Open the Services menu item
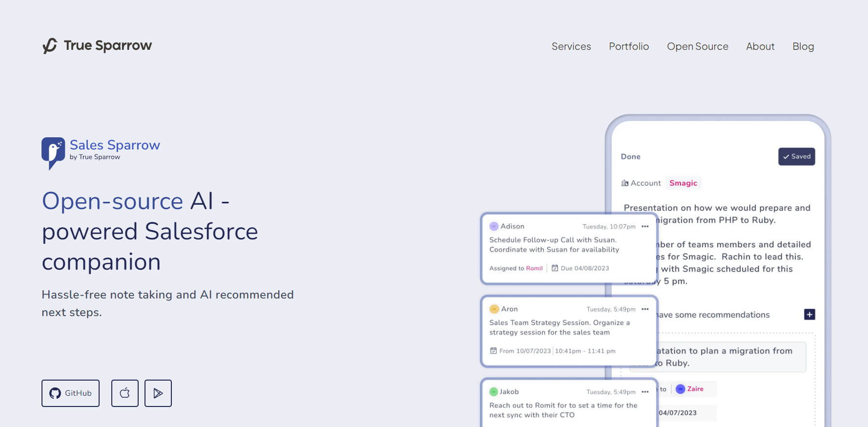868x427 pixels. [571, 46]
